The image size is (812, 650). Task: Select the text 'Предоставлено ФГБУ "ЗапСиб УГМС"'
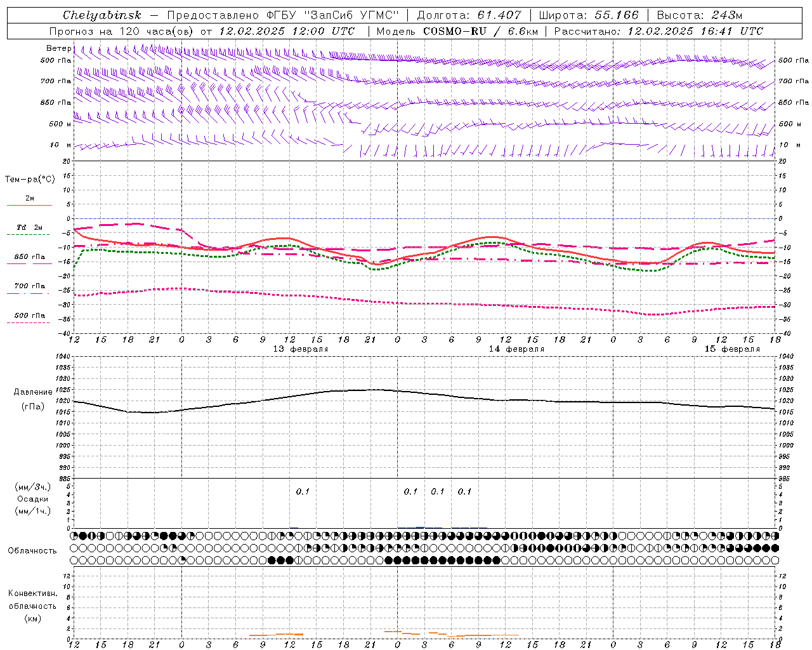283,15
